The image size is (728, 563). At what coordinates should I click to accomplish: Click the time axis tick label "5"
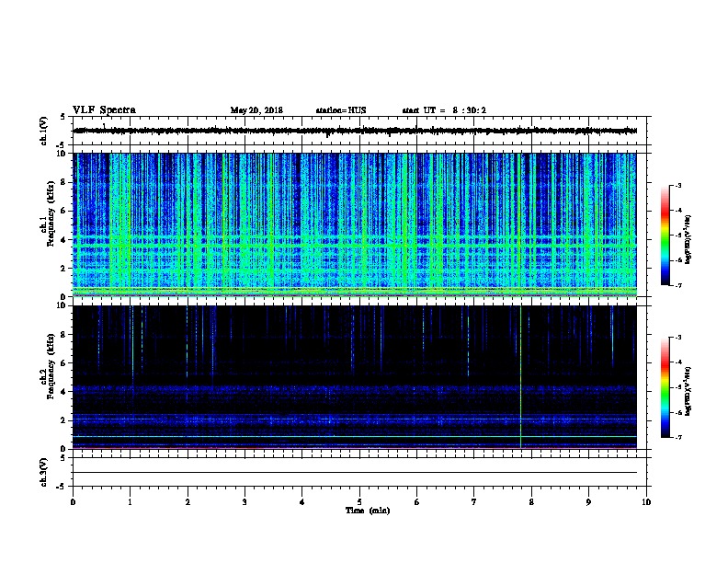(359, 502)
